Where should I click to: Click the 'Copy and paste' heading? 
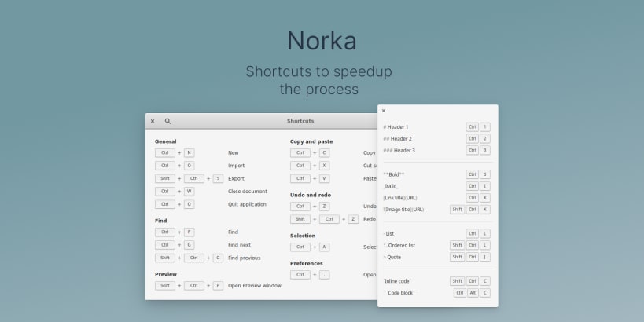click(x=311, y=141)
